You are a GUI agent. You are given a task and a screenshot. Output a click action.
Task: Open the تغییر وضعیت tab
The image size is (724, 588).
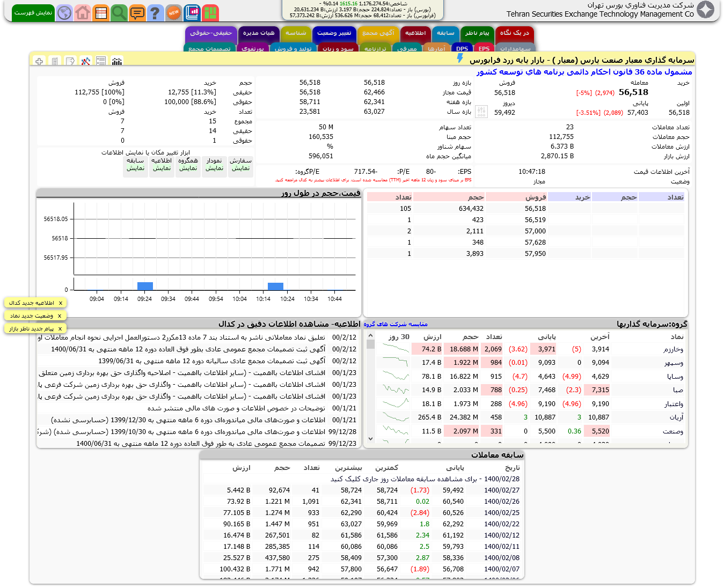tap(334, 33)
